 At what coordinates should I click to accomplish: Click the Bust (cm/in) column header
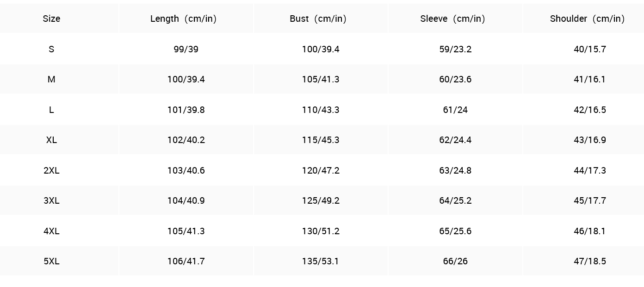318,19
